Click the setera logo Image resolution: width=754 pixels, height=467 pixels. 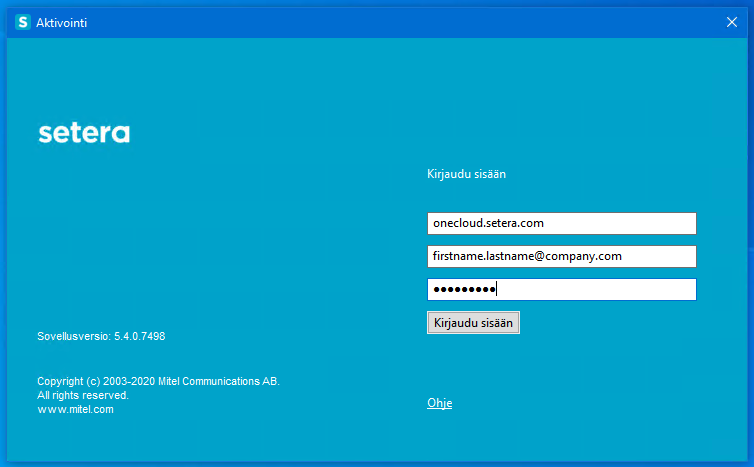(x=84, y=133)
